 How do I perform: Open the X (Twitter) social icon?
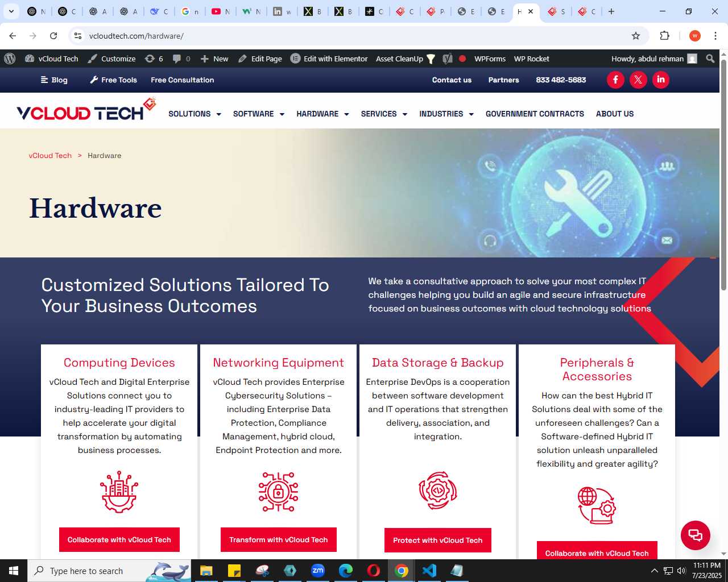[x=638, y=80]
